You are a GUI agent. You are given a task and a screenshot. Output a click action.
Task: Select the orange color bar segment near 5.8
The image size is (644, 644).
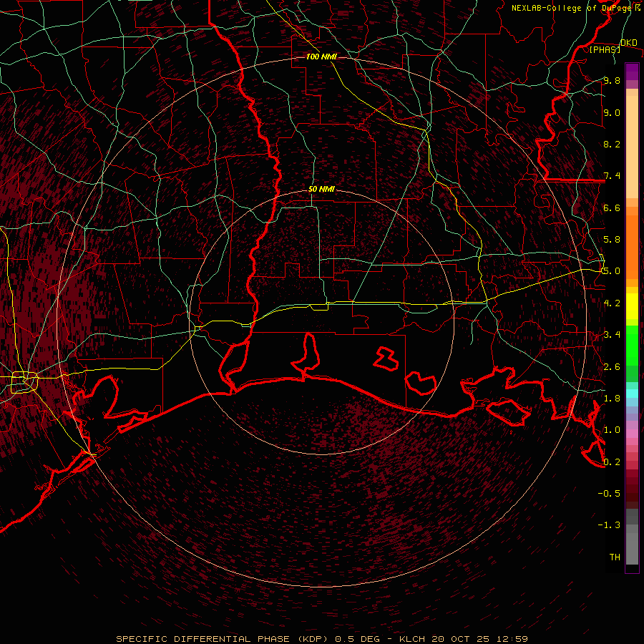pyautogui.click(x=632, y=247)
